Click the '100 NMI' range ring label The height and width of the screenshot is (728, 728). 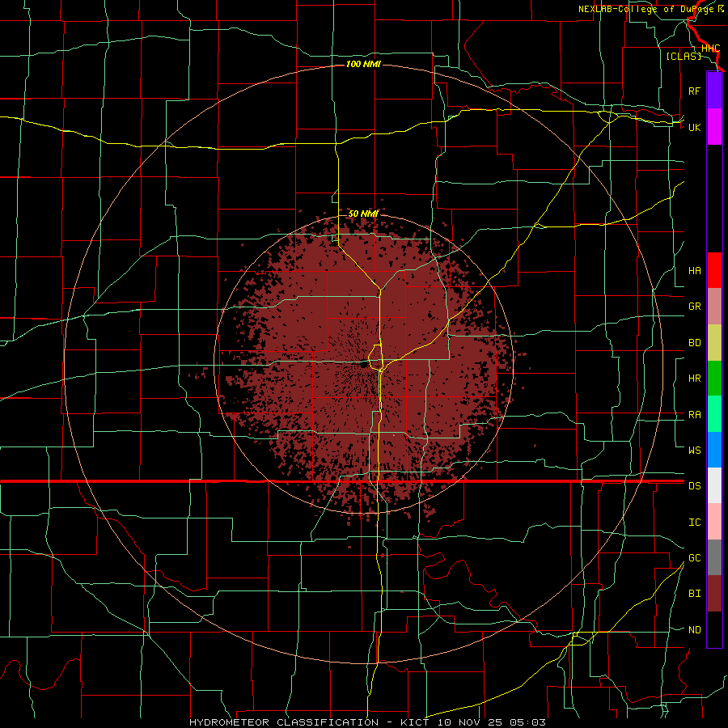click(x=363, y=64)
